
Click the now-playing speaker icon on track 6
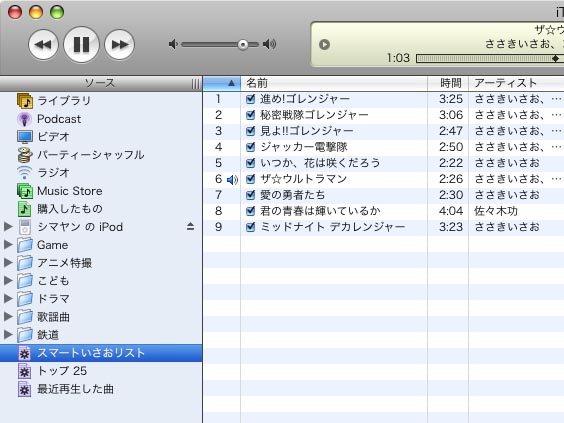point(232,179)
